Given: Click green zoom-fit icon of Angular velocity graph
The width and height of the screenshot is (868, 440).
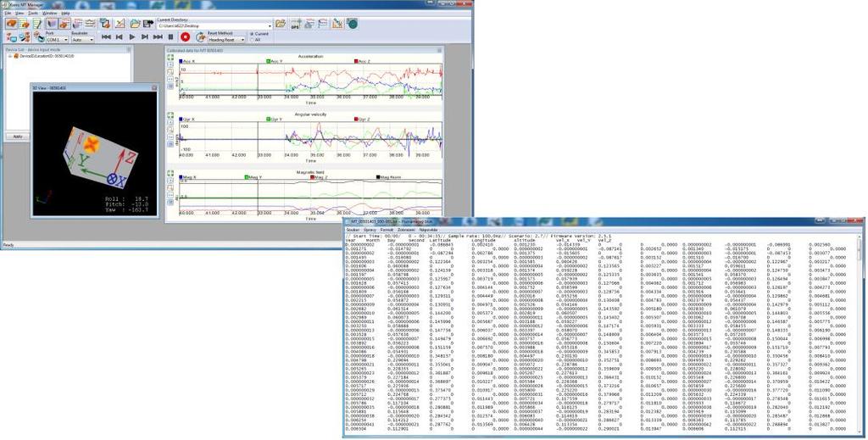Looking at the screenshot, I should [x=170, y=115].
